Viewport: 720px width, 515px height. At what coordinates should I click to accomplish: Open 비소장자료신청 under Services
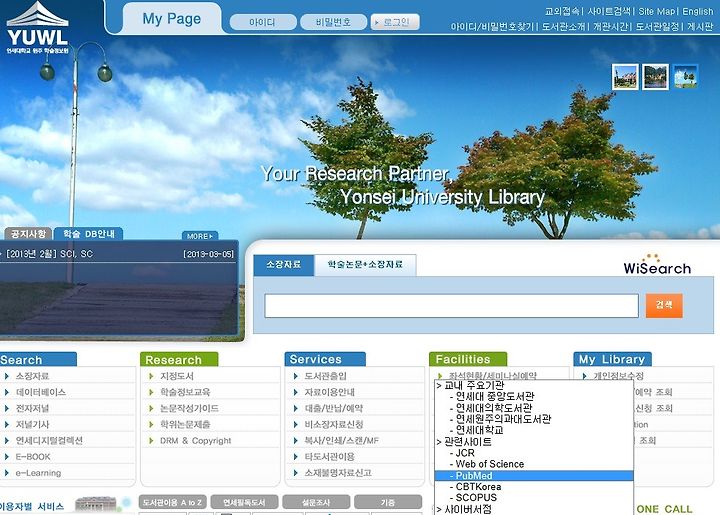click(x=334, y=425)
